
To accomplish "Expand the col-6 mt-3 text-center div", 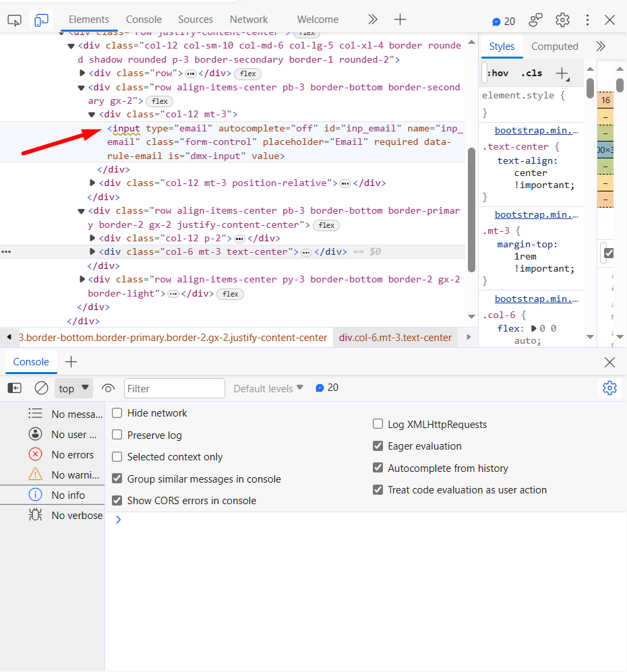I will click(x=93, y=252).
